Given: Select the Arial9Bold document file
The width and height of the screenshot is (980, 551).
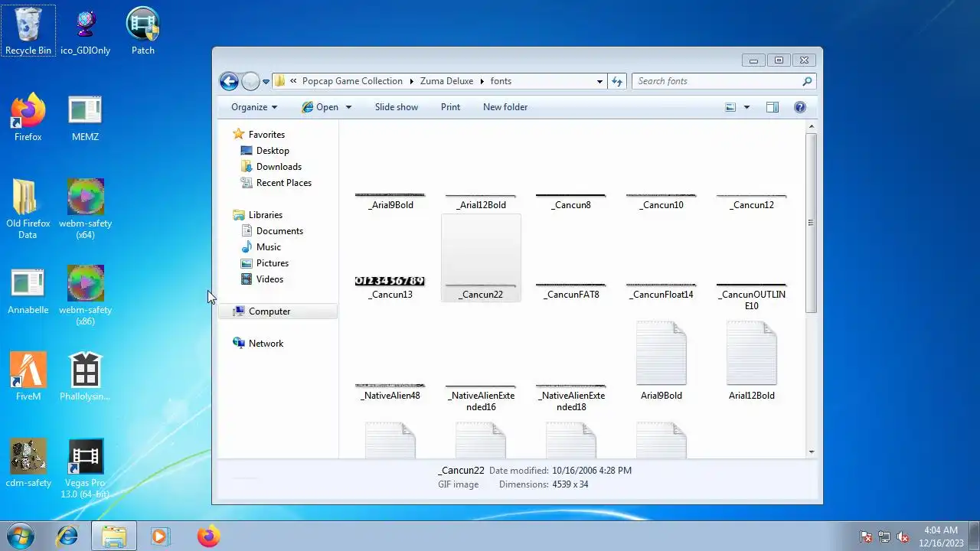Looking at the screenshot, I should pos(661,361).
